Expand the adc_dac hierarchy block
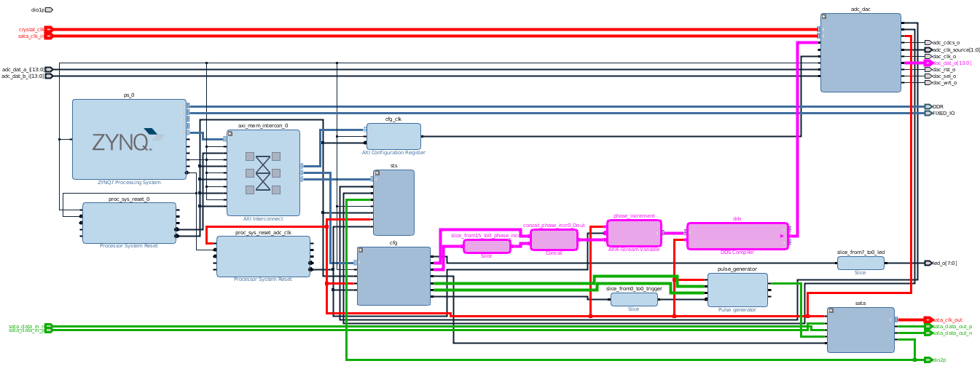Screen dimensions: 980x377 coord(824,17)
